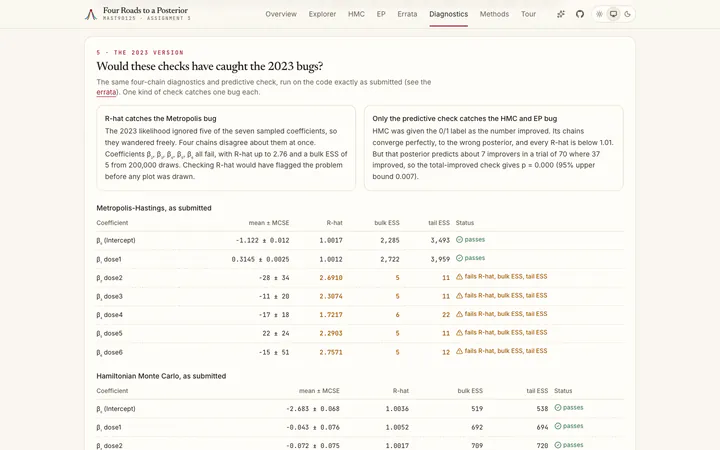Image resolution: width=720 pixels, height=450 pixels.
Task: Click the passes check icon for Metropolis intercept
Action: pyautogui.click(x=459, y=240)
